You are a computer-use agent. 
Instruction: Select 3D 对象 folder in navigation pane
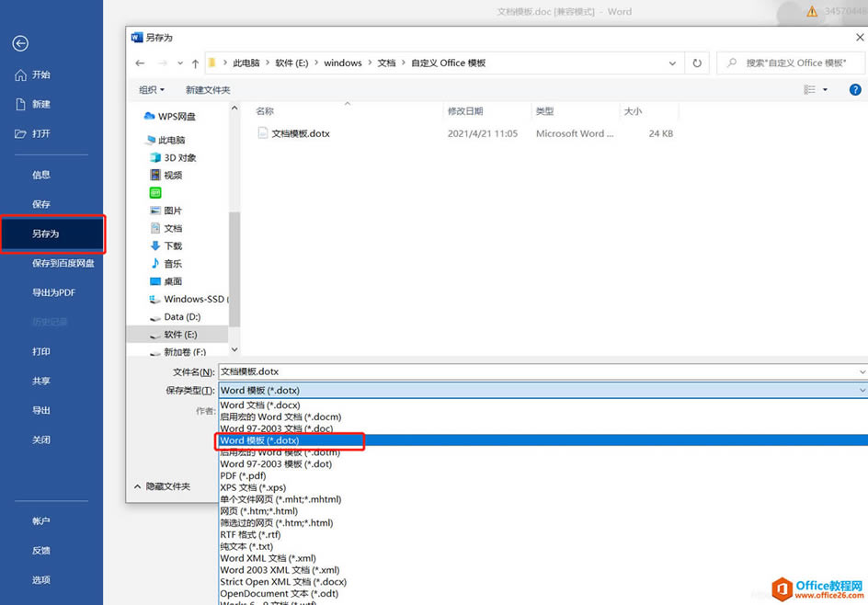(x=179, y=157)
